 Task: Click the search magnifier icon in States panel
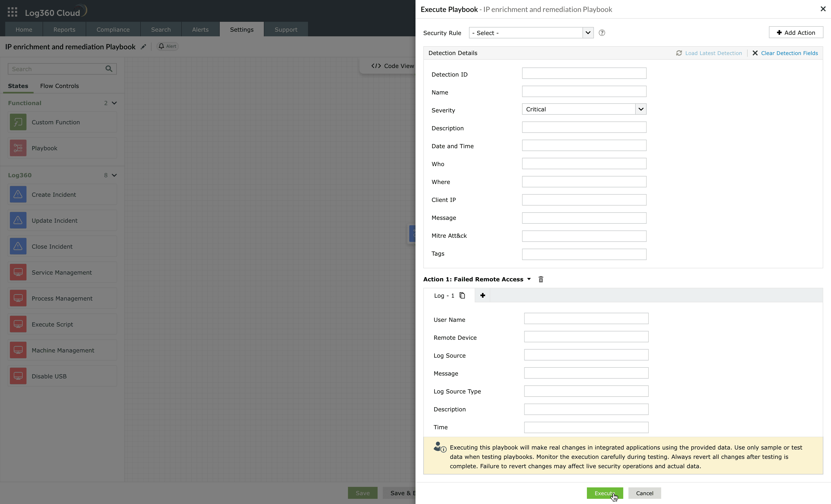109,69
